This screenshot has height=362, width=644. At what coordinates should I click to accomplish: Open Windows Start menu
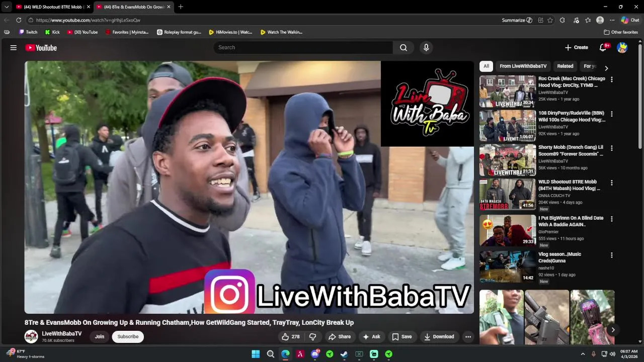[x=256, y=354]
